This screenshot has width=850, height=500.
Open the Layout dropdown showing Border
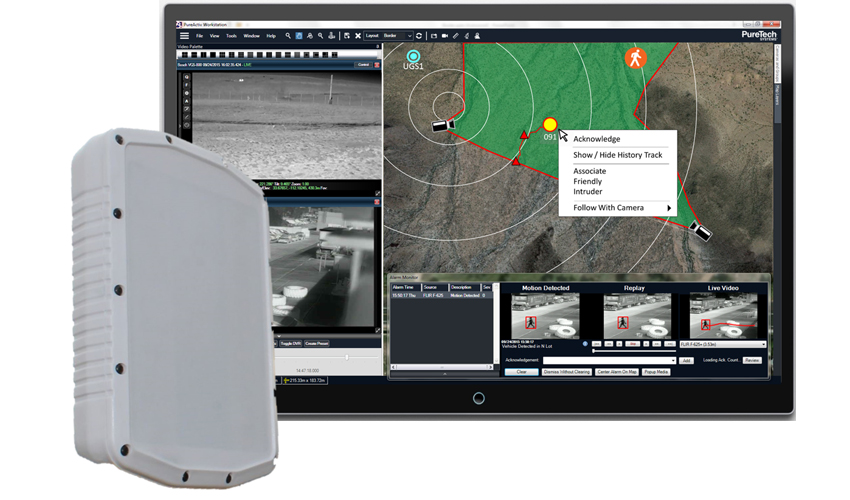point(388,36)
